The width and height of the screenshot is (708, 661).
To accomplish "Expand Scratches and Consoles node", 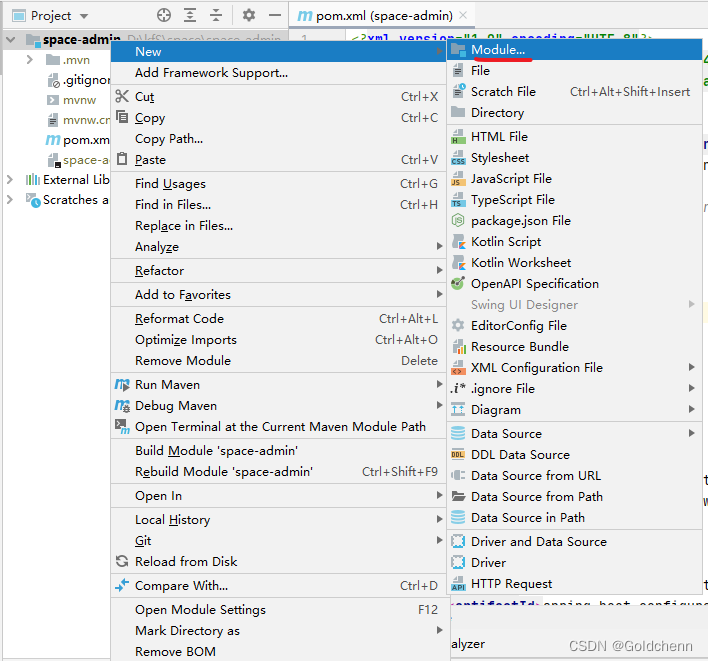I will [x=9, y=199].
